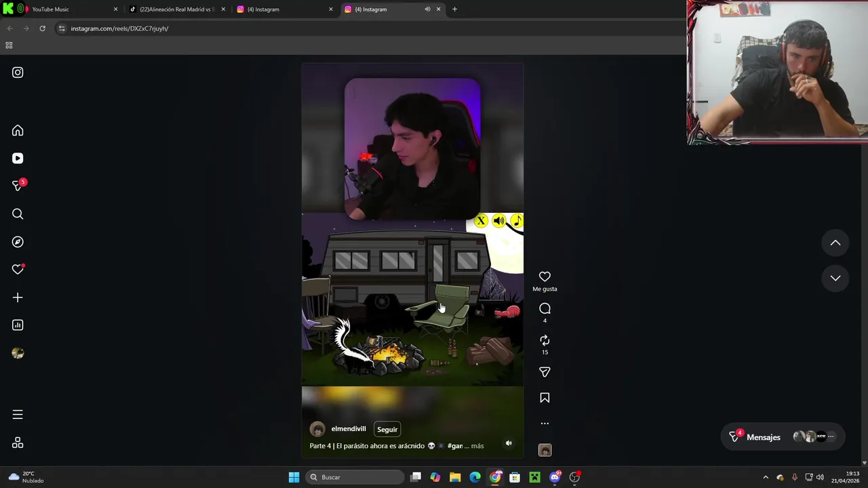Open the reel's audio thumbnail
This screenshot has height=488, width=868.
click(x=545, y=450)
